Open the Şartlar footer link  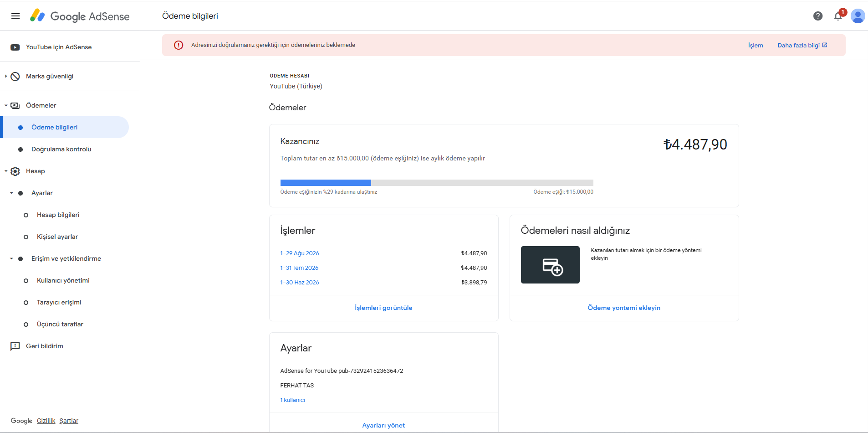point(69,421)
